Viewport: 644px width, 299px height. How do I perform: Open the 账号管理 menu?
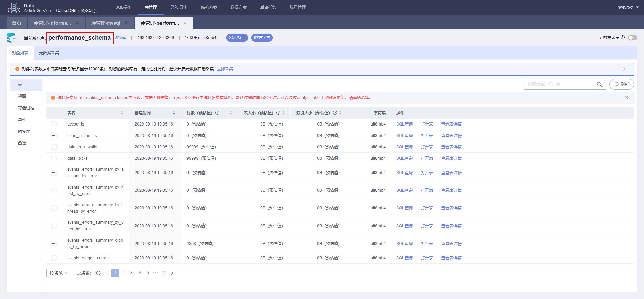[x=298, y=7]
